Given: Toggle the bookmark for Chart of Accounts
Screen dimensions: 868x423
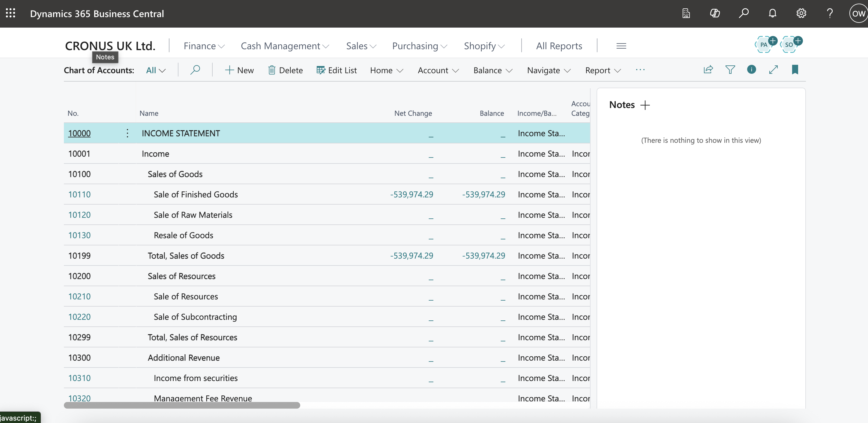Looking at the screenshot, I should [795, 69].
